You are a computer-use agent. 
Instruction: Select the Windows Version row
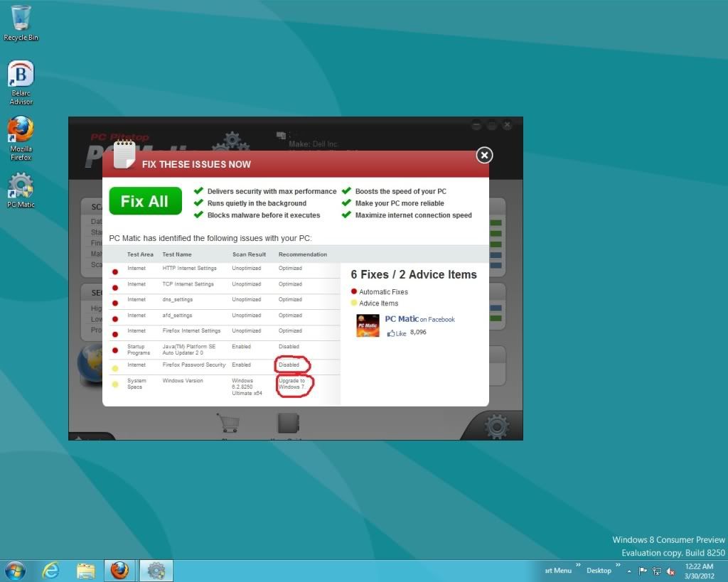click(225, 387)
